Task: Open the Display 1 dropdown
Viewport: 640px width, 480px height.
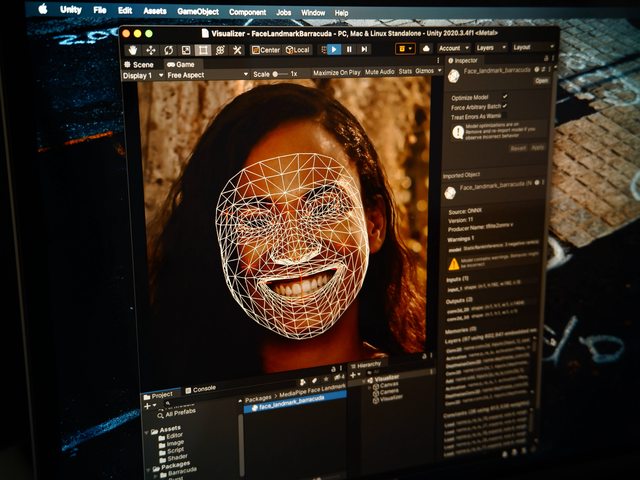Action: (x=143, y=76)
